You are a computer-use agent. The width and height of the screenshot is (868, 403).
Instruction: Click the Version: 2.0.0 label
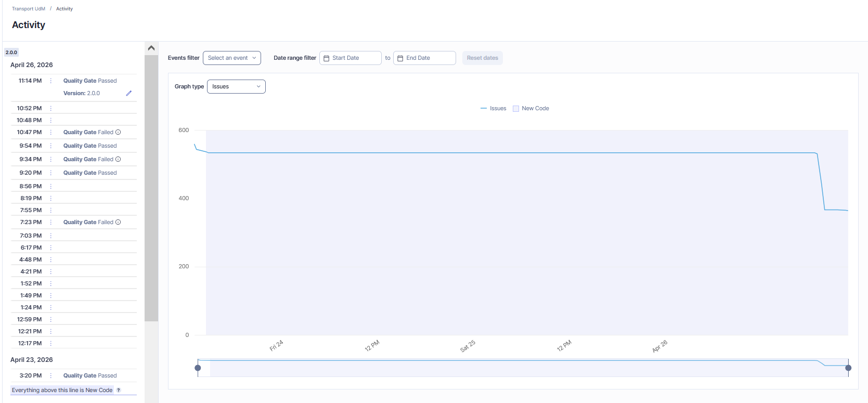[x=82, y=93]
